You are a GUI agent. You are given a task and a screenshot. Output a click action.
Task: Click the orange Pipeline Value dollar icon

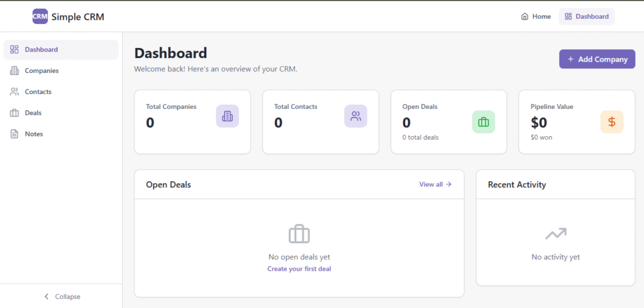611,122
